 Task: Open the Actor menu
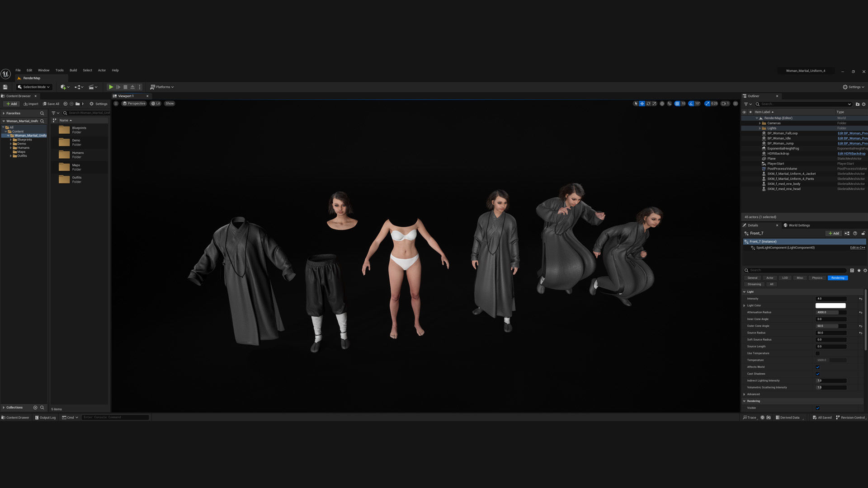click(102, 70)
